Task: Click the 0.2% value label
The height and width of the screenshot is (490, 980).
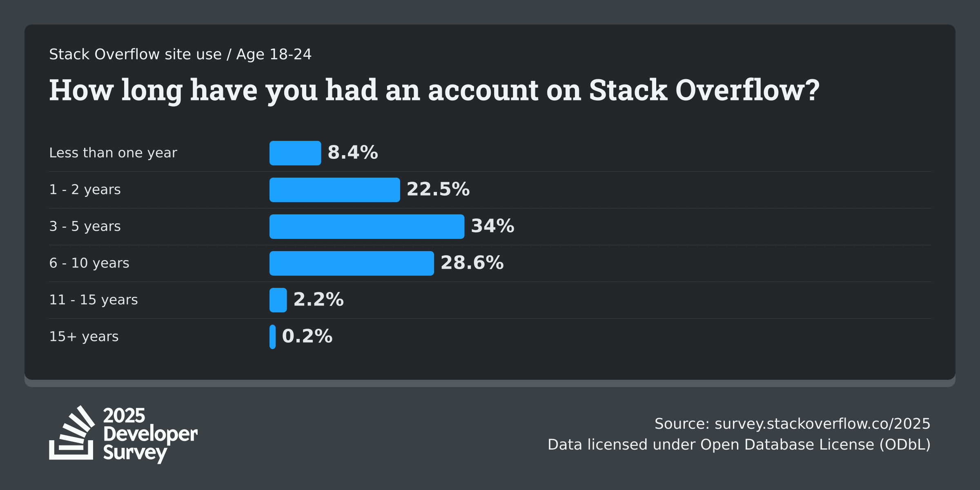Action: (307, 336)
